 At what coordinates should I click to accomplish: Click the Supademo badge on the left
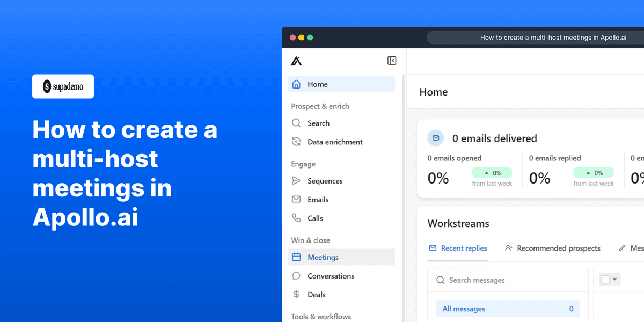(x=63, y=86)
